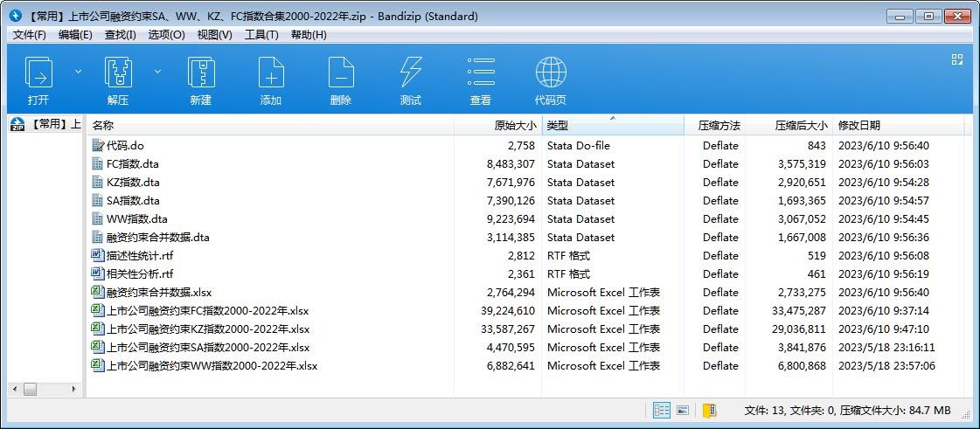Sort by the 类型 column header
The image size is (980, 429).
(x=612, y=126)
